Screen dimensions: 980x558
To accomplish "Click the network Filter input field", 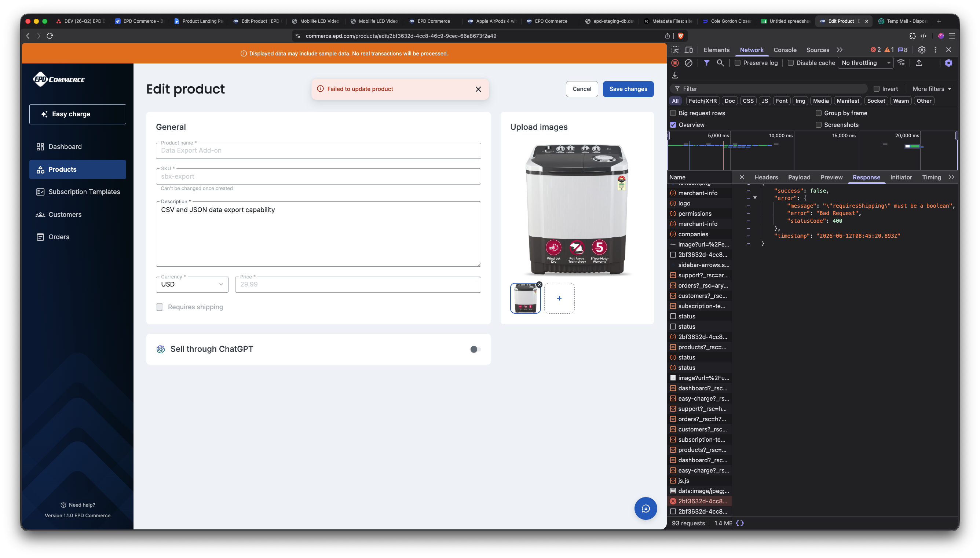I will click(x=768, y=89).
